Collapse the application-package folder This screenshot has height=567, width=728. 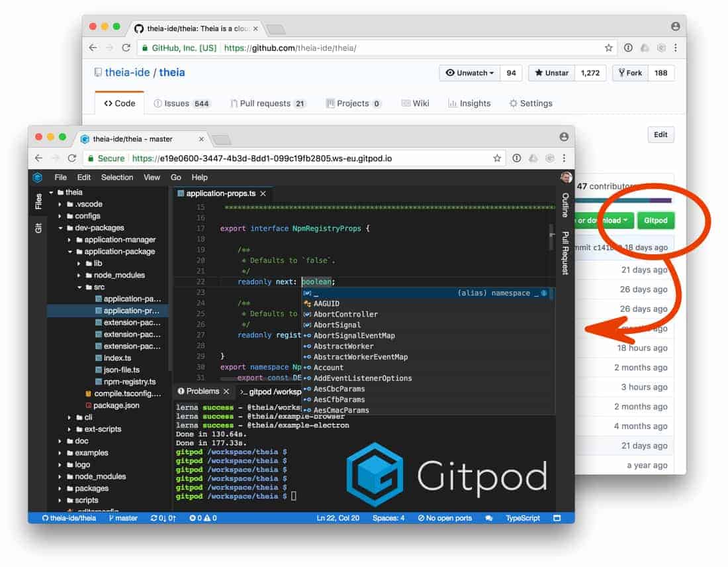(70, 252)
